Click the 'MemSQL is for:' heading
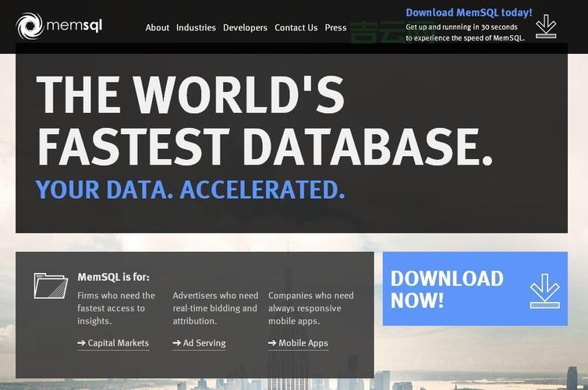Image resolution: width=588 pixels, height=390 pixels. [x=113, y=277]
